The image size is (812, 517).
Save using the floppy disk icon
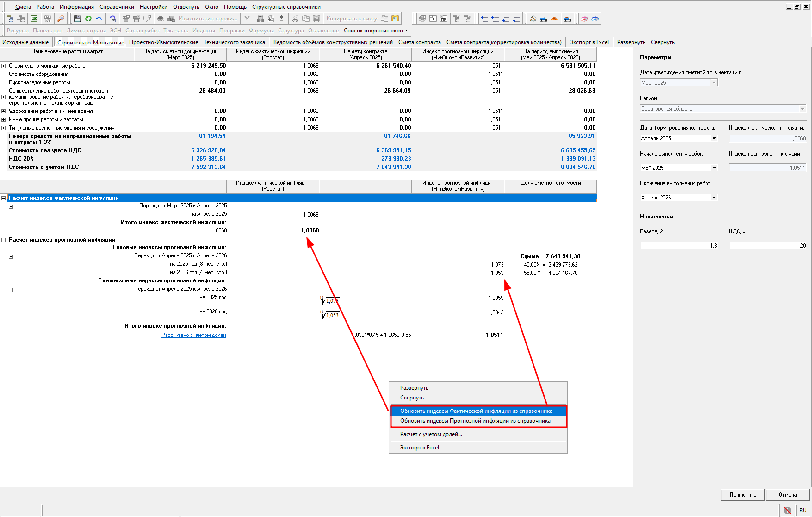77,19
